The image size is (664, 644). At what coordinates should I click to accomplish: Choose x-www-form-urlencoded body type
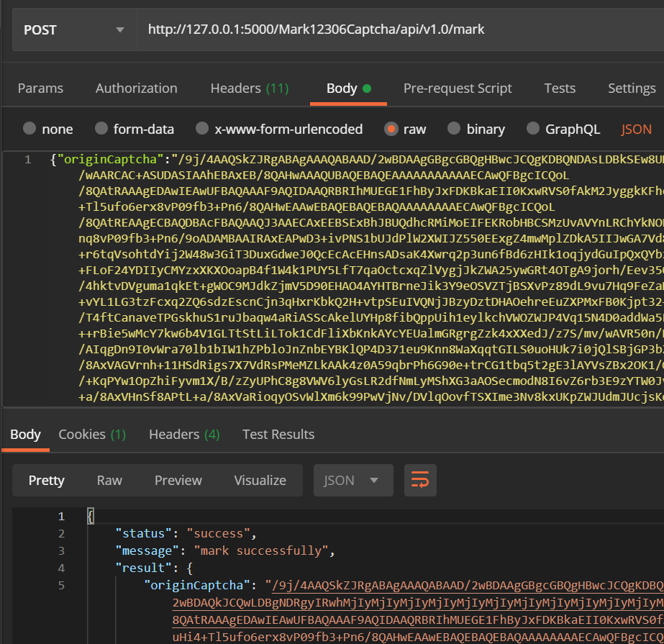click(203, 130)
